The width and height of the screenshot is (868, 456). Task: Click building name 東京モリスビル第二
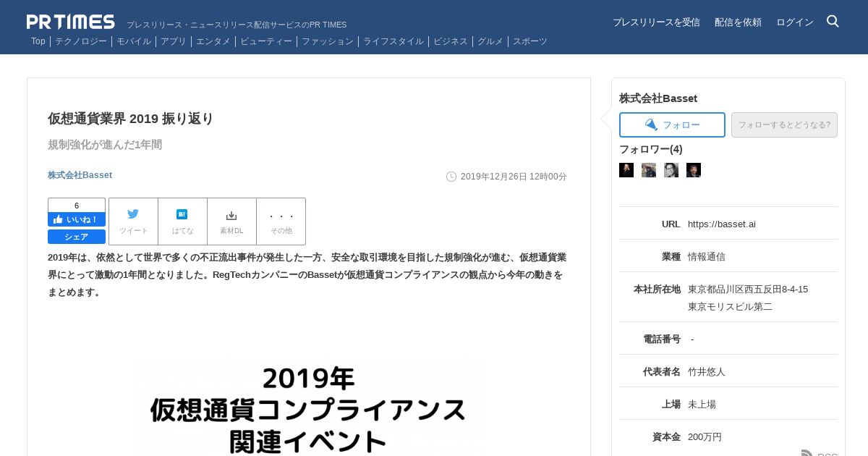point(730,306)
